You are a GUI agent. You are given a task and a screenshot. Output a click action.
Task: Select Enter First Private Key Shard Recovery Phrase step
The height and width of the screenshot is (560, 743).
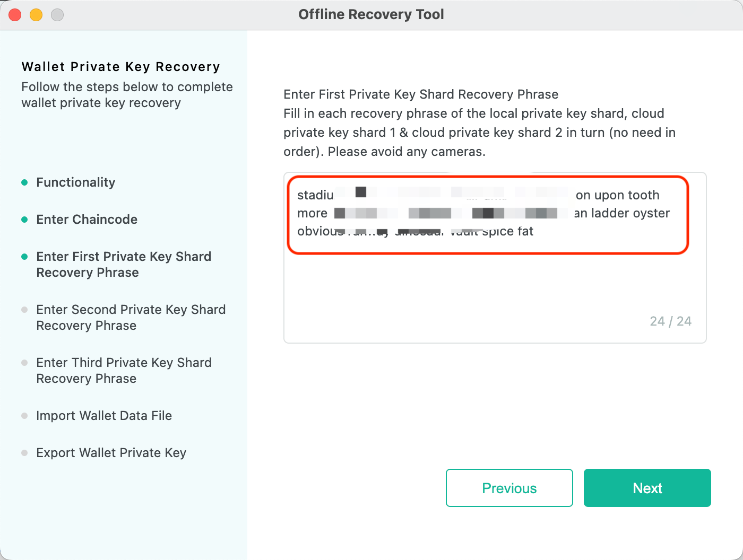point(124,265)
